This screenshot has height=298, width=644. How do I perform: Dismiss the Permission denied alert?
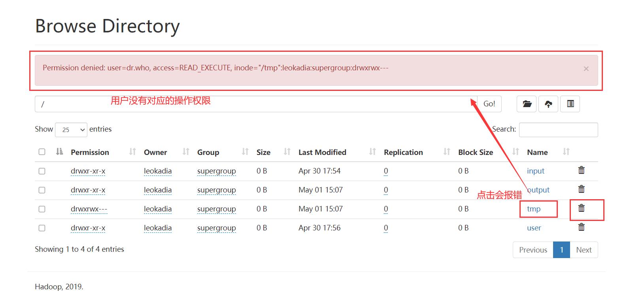point(586,69)
